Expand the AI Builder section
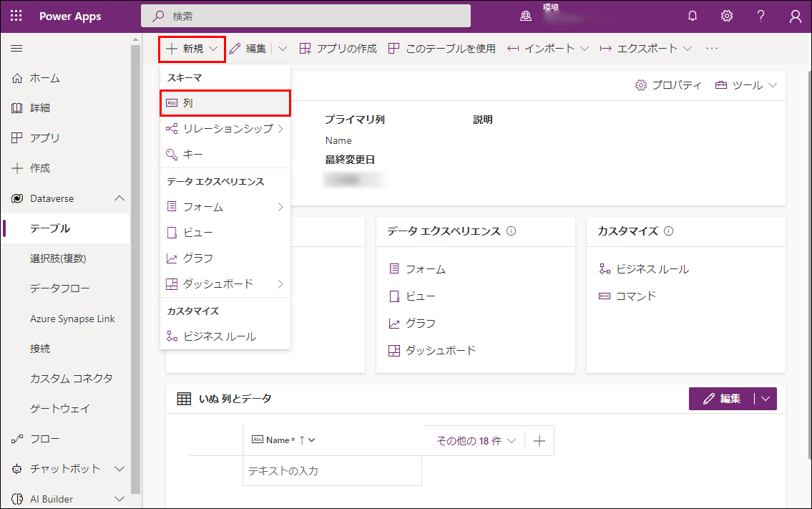 (119, 499)
